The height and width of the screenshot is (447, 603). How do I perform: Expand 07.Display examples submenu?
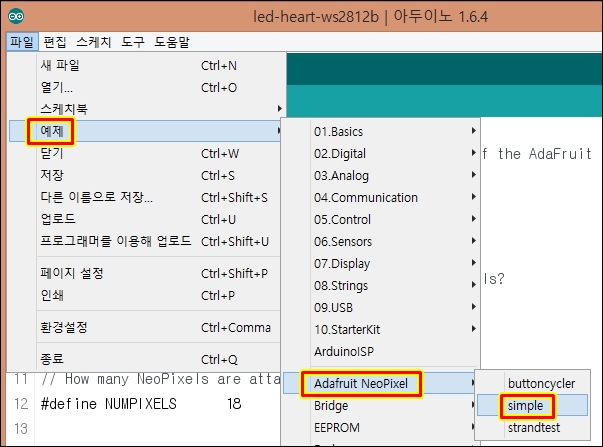coord(381,264)
